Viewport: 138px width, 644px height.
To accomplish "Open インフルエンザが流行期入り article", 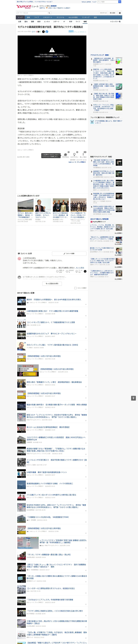I will point(57,461).
